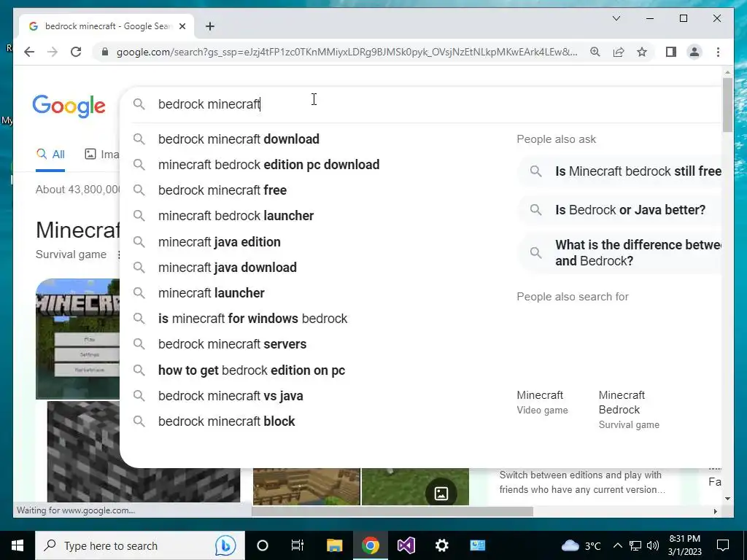747x560 pixels.
Task: Expand the tab search chevron
Action: (616, 18)
